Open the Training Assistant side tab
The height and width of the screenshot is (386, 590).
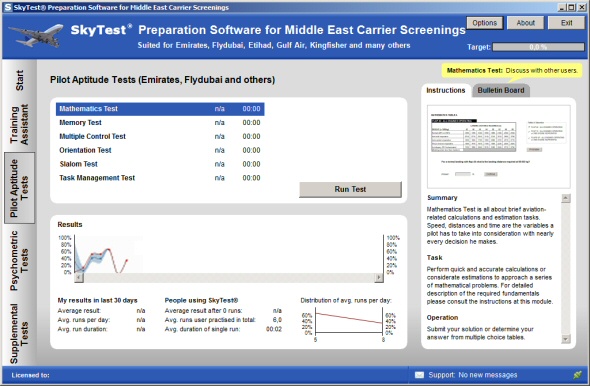click(20, 125)
